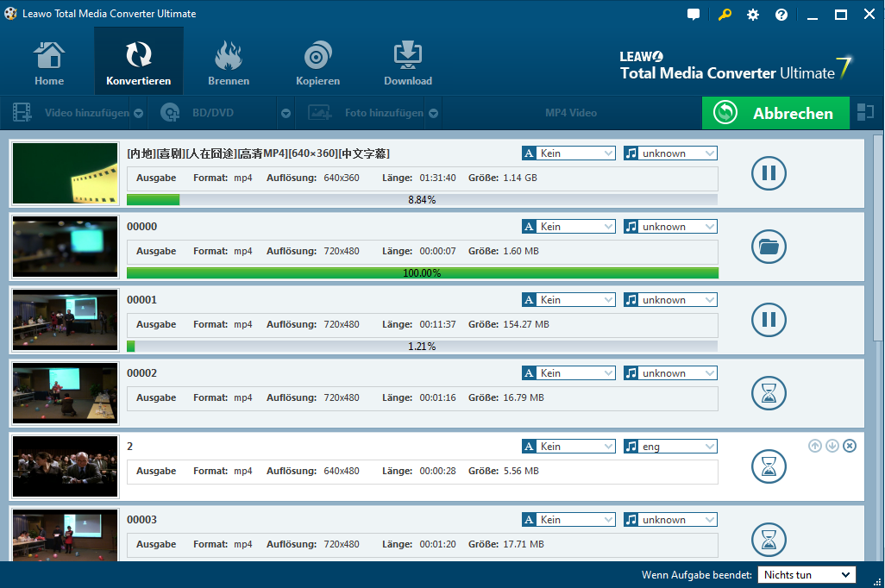Image resolution: width=885 pixels, height=588 pixels.
Task: Open the feedback speech bubble icon
Action: coord(694,15)
